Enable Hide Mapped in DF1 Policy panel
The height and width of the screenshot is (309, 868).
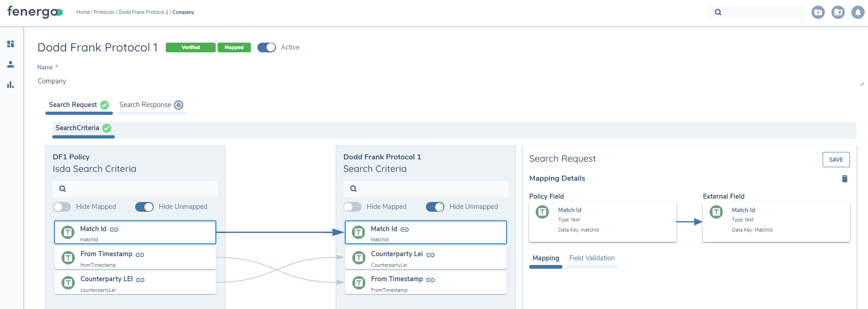click(62, 207)
